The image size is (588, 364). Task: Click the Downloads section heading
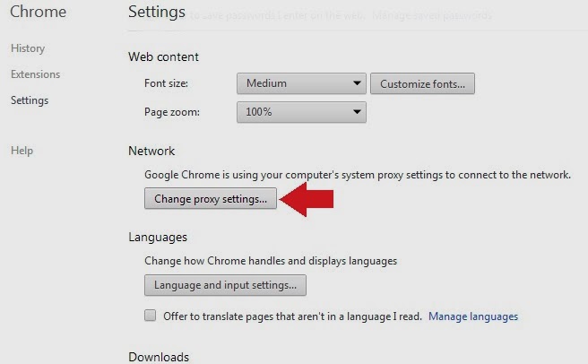[x=159, y=357]
